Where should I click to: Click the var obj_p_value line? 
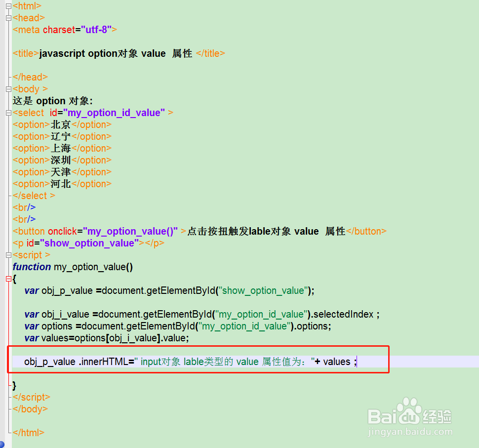coord(169,290)
